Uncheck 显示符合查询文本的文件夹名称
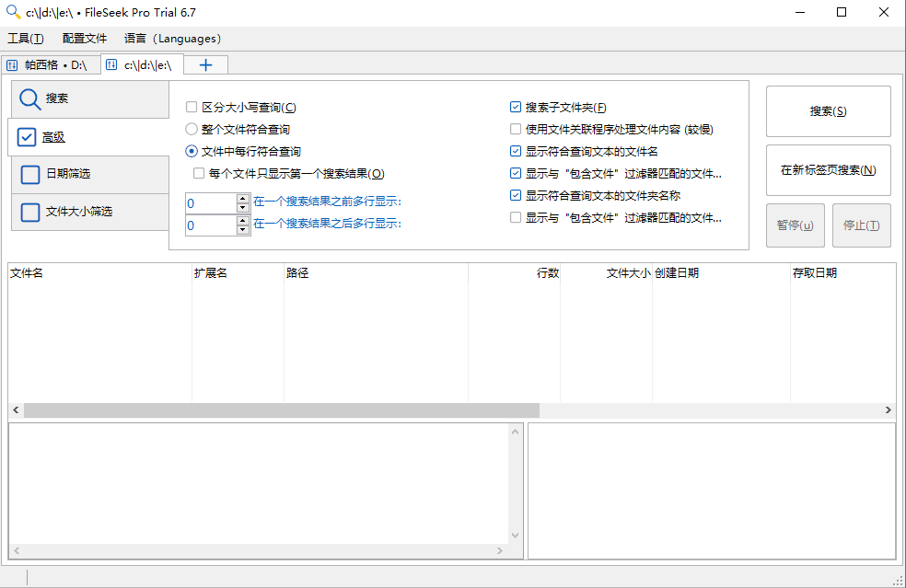This screenshot has height=588, width=906. point(516,195)
